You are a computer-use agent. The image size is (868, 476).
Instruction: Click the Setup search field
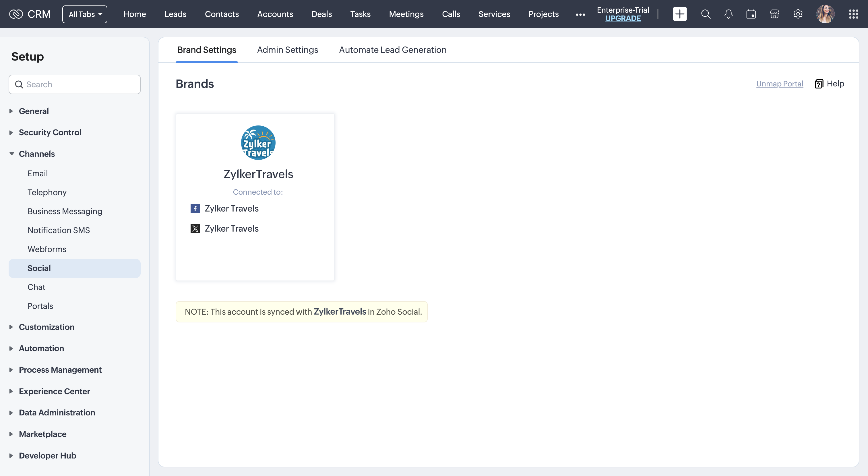click(74, 84)
